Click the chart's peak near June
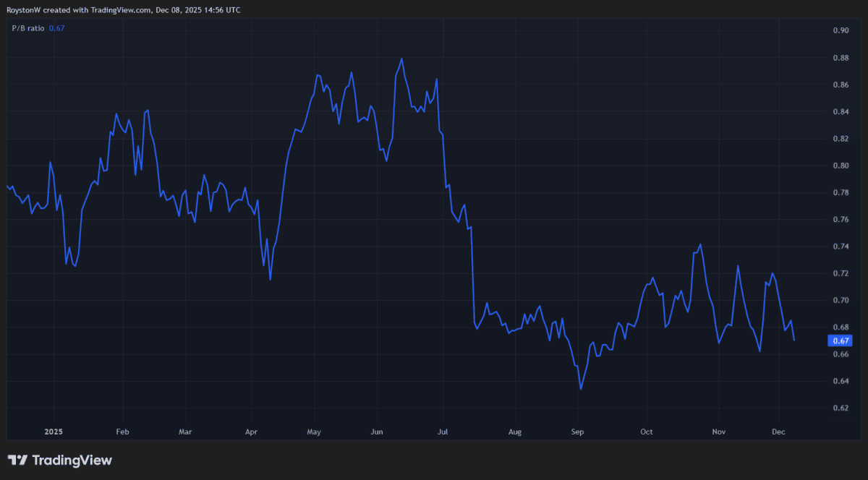 pyautogui.click(x=403, y=56)
